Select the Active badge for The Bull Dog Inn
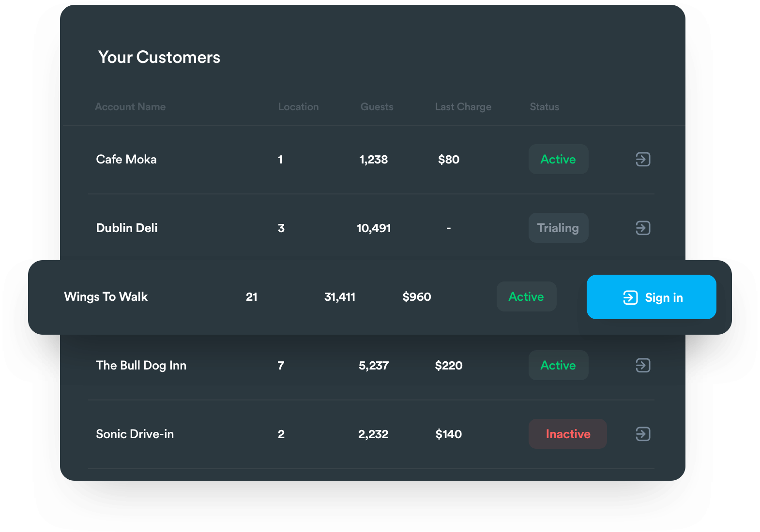The image size is (760, 532). click(558, 365)
